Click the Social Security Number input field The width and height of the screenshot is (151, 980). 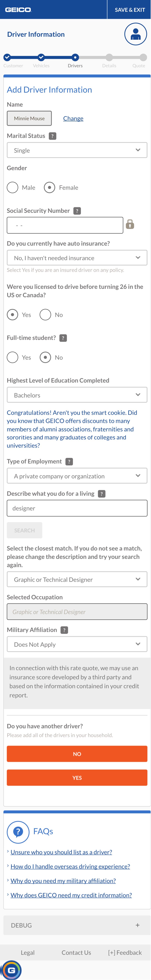click(65, 225)
